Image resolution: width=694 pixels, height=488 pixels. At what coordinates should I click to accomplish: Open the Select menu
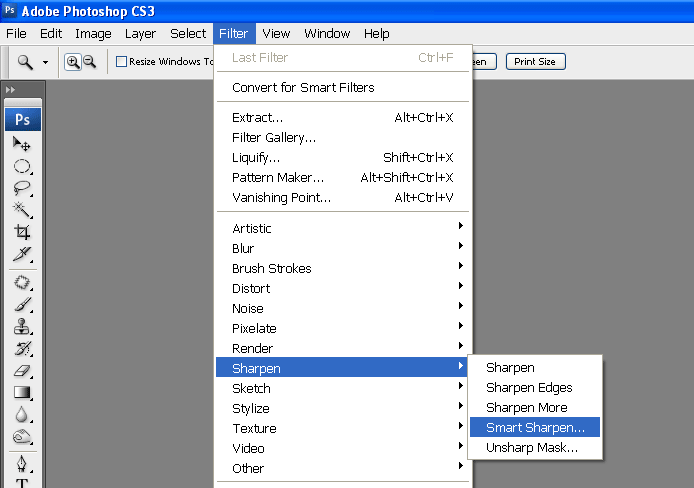tap(188, 34)
